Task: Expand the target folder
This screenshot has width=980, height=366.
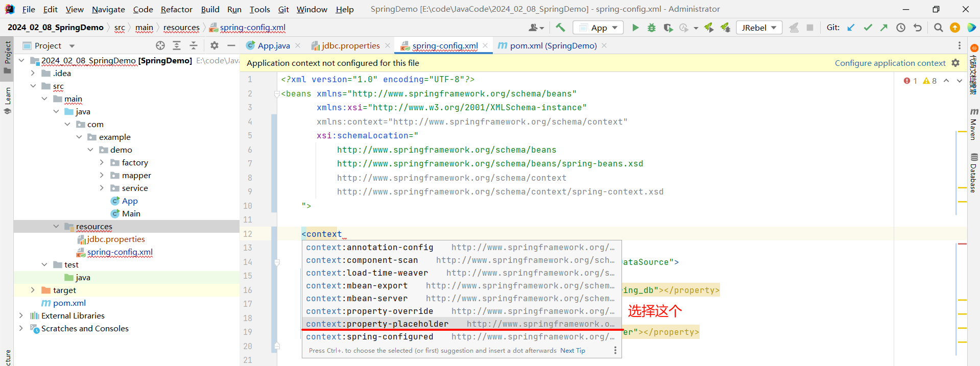Action: 33,290
